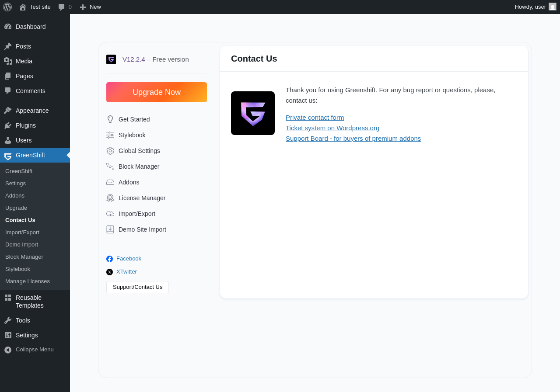Click the large Greenshift logo image

(253, 113)
